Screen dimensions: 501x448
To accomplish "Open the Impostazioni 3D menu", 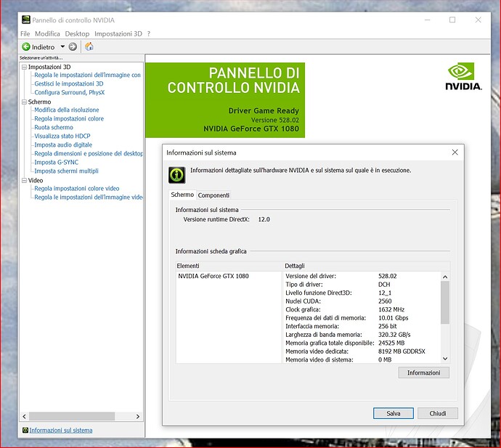I will coord(118,33).
